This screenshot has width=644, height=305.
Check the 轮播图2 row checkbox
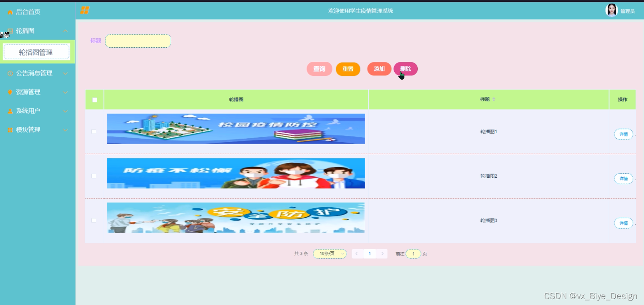point(94,175)
